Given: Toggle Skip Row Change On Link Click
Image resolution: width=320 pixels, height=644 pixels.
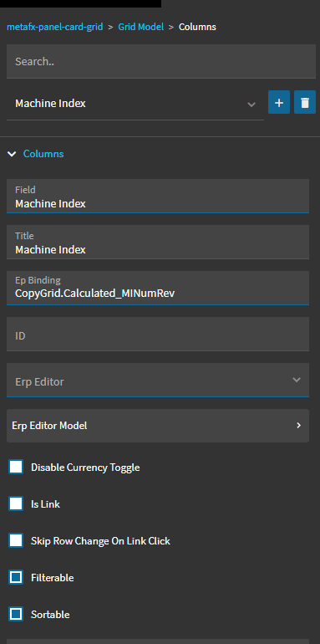Looking at the screenshot, I should (16, 541).
